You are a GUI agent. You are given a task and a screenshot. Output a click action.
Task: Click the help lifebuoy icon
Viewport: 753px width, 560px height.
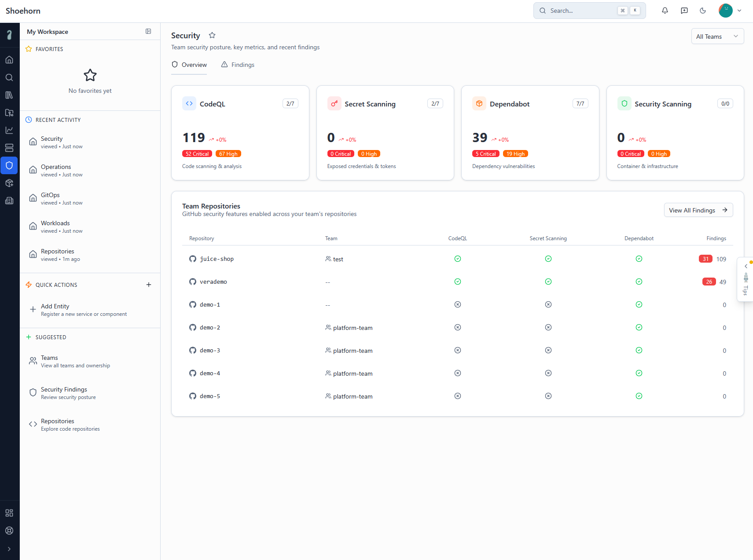tap(9, 531)
